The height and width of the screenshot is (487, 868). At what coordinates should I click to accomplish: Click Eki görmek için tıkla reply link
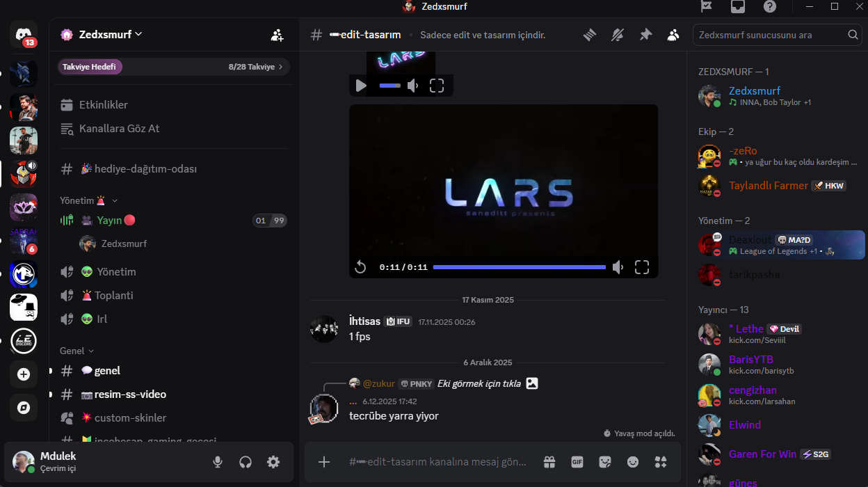pyautogui.click(x=479, y=383)
